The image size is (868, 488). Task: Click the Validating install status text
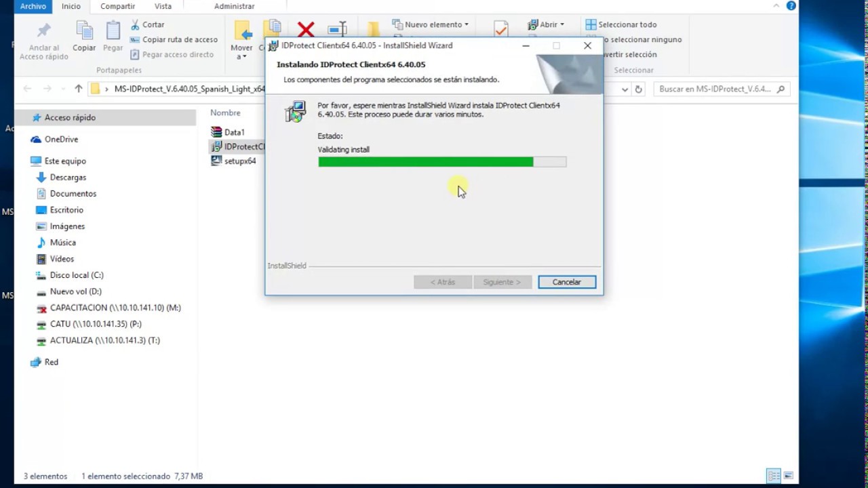tap(343, 149)
